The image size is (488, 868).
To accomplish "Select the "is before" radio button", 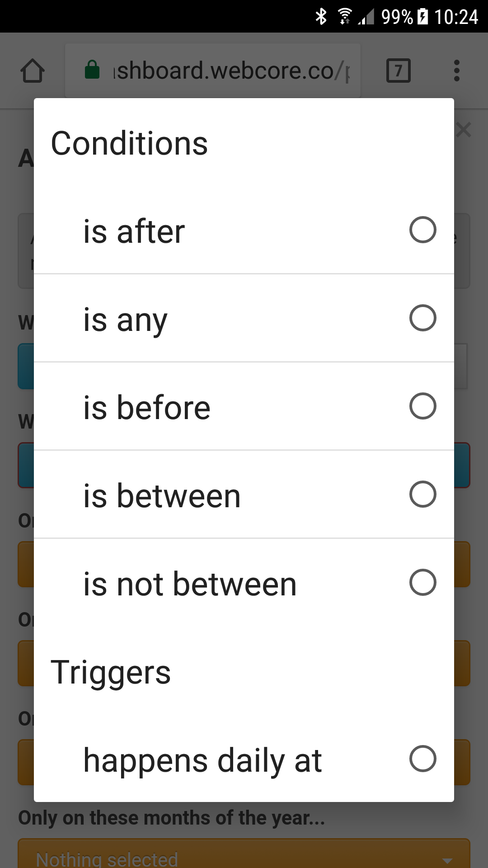I will [x=422, y=406].
